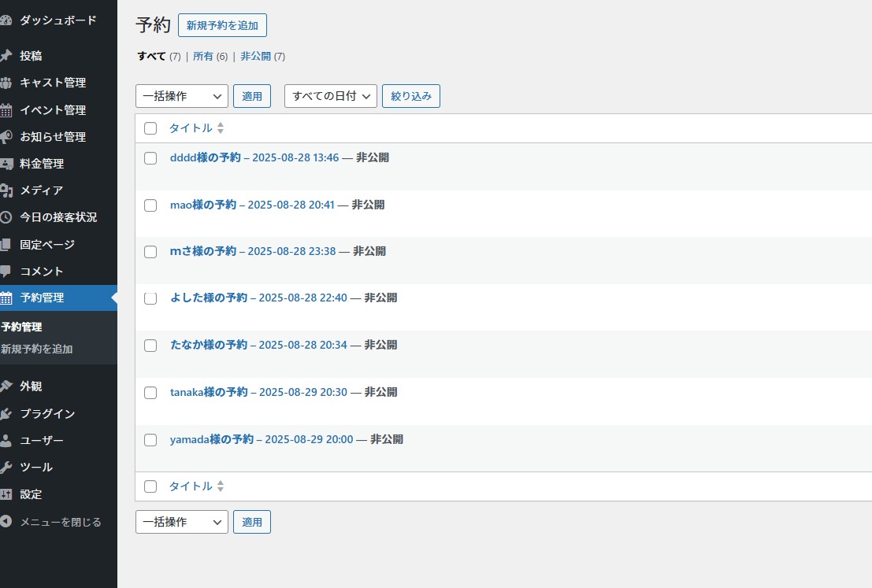This screenshot has height=588, width=872.
Task: Click the 絞り込み filter button
Action: coord(410,96)
